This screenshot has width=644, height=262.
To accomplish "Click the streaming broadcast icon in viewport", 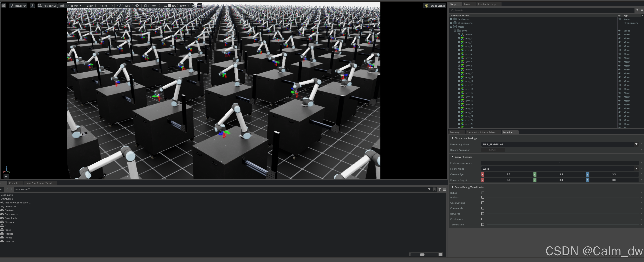I will click(200, 5).
